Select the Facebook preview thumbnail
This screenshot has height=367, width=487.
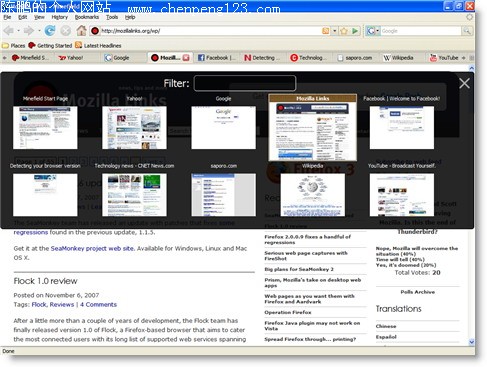click(x=402, y=127)
